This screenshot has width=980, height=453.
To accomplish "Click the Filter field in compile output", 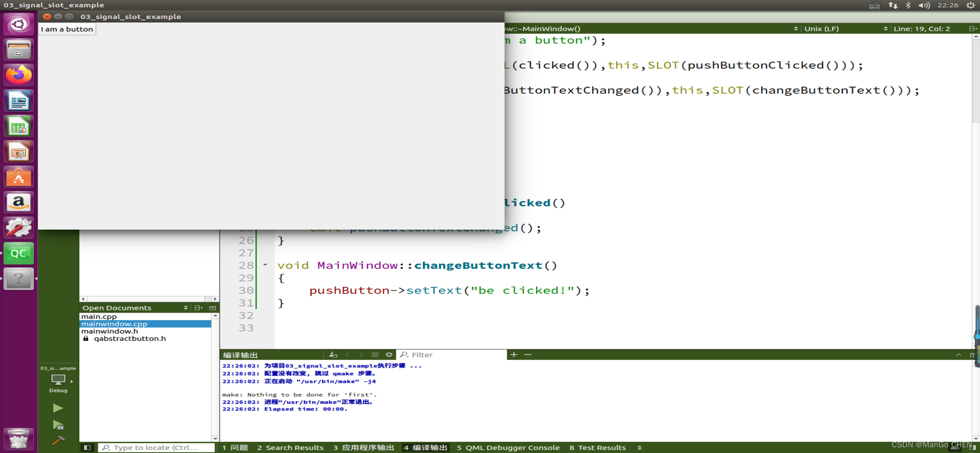I will (452, 355).
